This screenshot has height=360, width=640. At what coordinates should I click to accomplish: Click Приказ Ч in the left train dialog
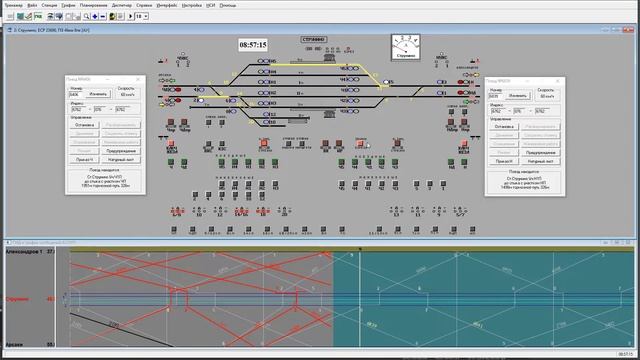click(84, 160)
